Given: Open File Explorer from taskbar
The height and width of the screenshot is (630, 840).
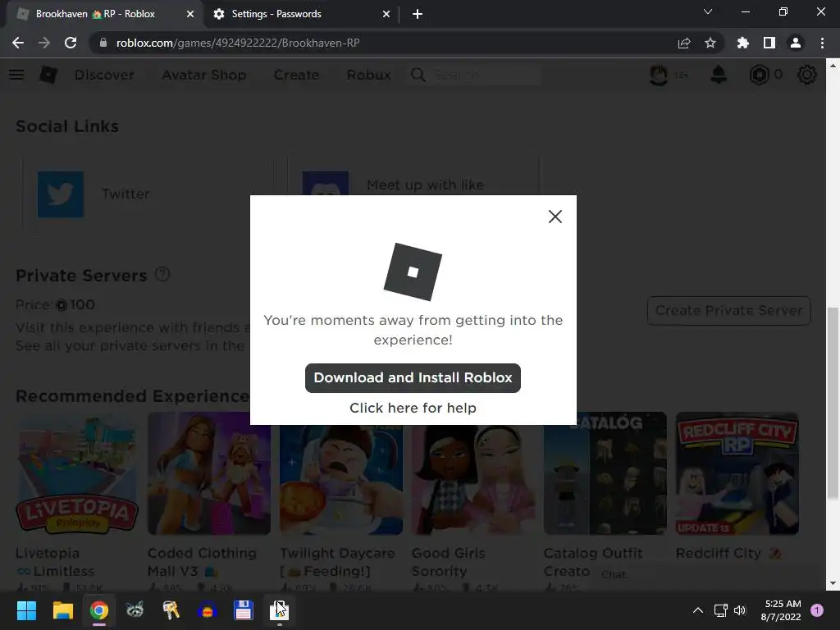Looking at the screenshot, I should click(62, 610).
